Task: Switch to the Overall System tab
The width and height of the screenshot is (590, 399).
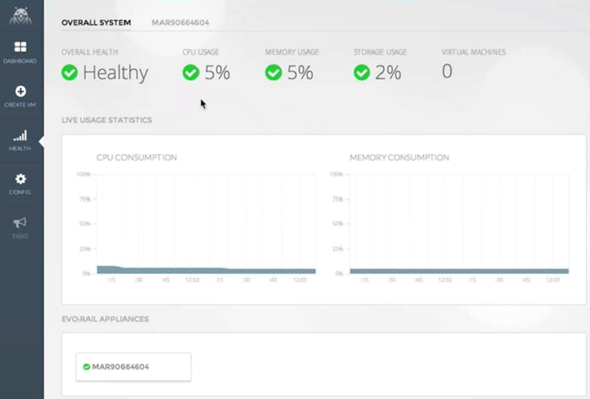Action: point(96,23)
